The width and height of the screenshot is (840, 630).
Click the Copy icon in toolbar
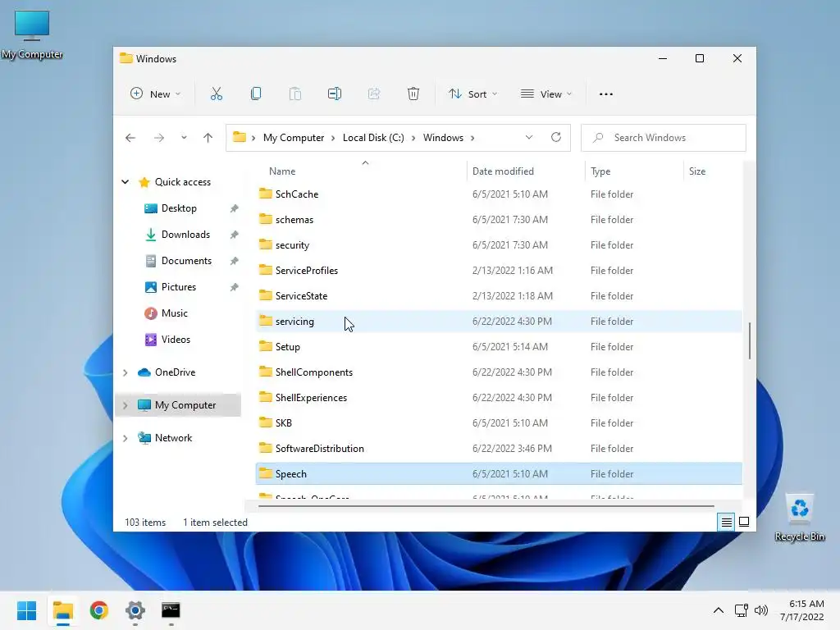pyautogui.click(x=256, y=94)
